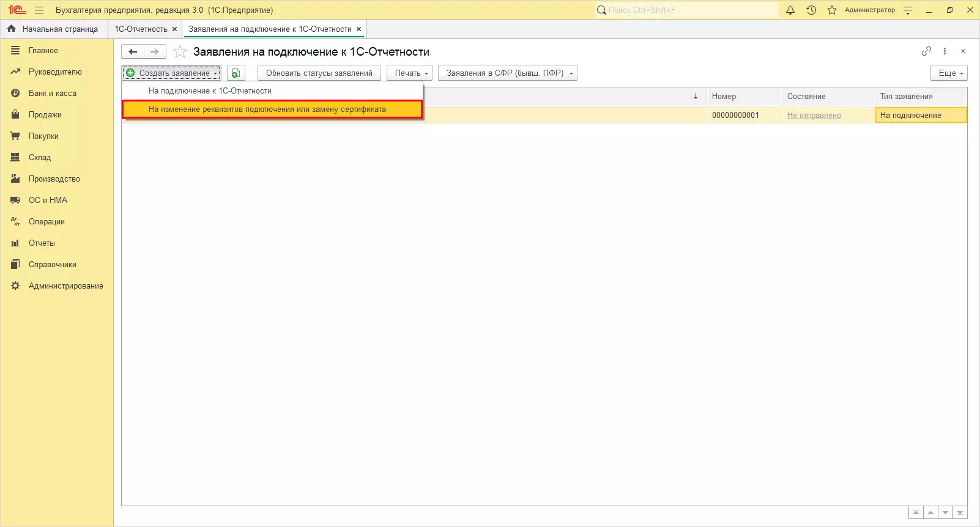Open Производство section in sidebar
Image resolution: width=980 pixels, height=527 pixels.
click(x=56, y=179)
